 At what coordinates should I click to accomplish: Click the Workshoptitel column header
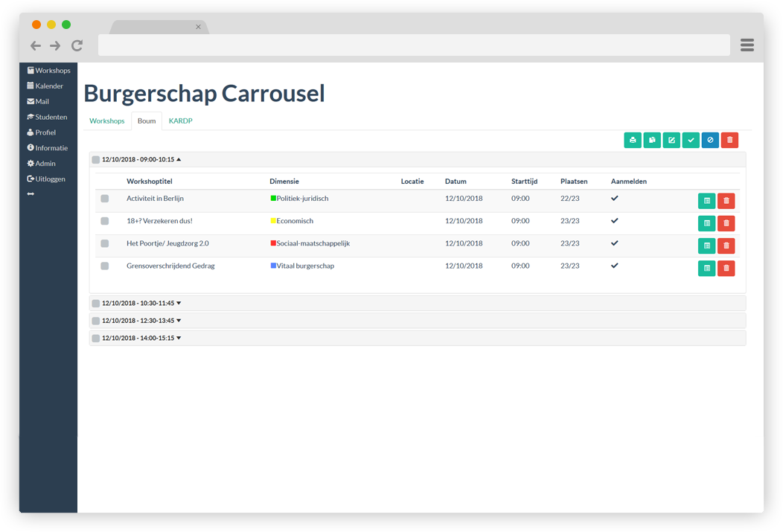pos(150,181)
